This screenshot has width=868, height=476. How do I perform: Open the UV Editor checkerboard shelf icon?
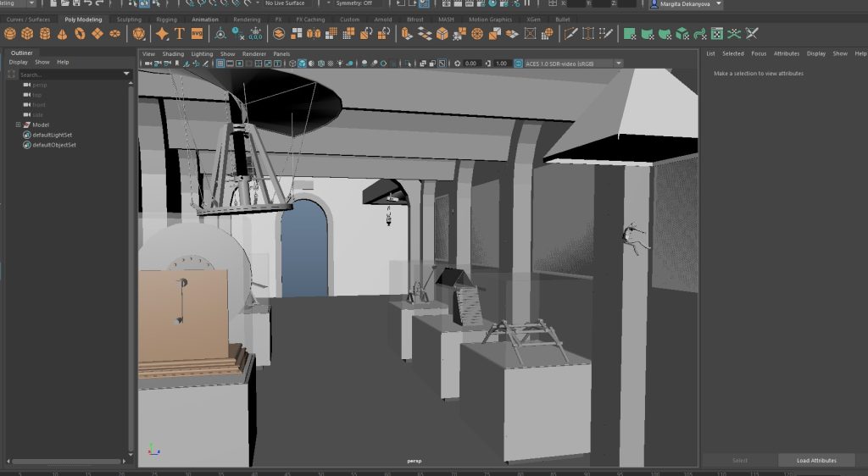click(x=717, y=34)
